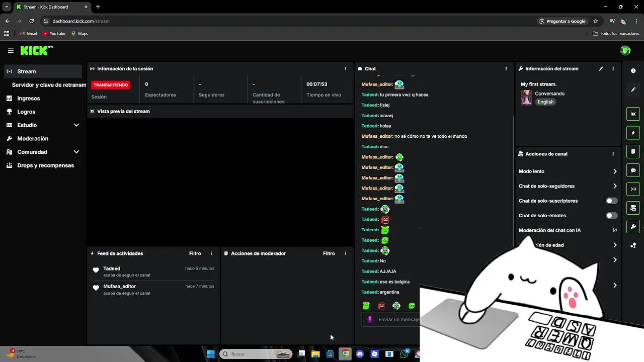The image size is (644, 362).
Task: Toggle the stream preview widget icon in rail
Action: tap(633, 114)
